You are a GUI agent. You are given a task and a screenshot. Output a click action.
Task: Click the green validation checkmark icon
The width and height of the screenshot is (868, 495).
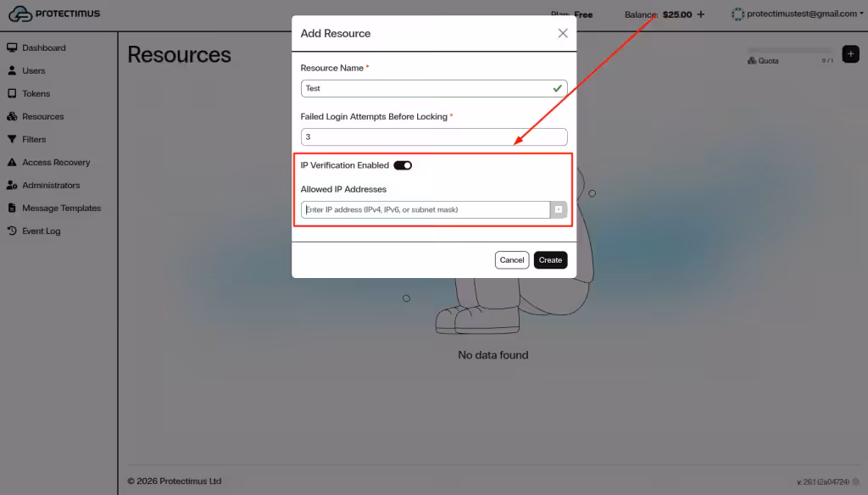point(557,88)
